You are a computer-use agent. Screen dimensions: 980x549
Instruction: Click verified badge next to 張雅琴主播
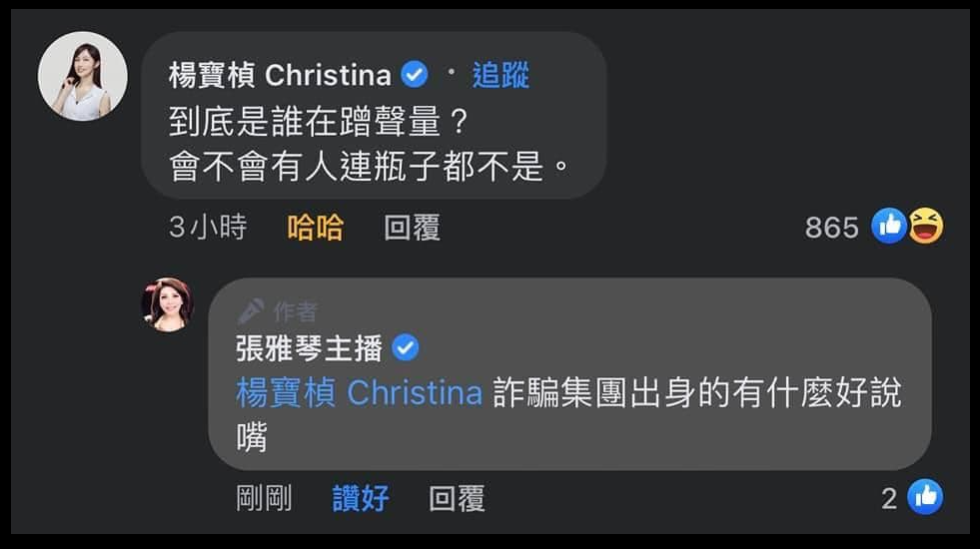pos(405,348)
